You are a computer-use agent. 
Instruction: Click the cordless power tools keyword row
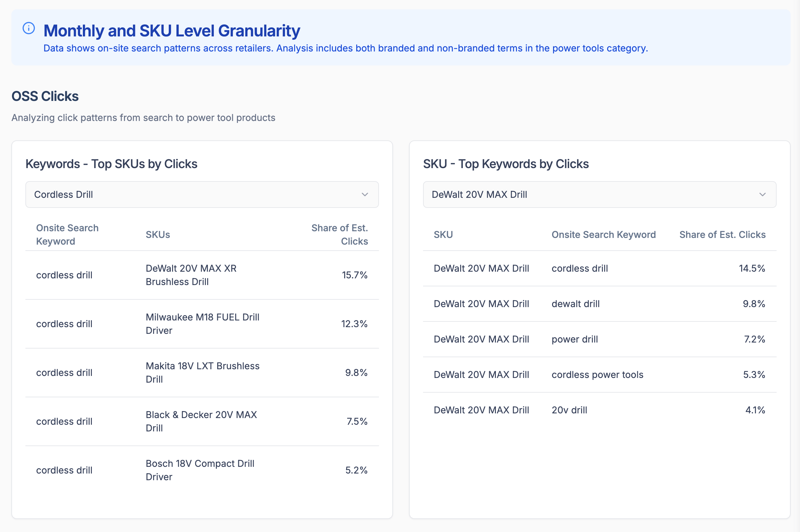(597, 375)
